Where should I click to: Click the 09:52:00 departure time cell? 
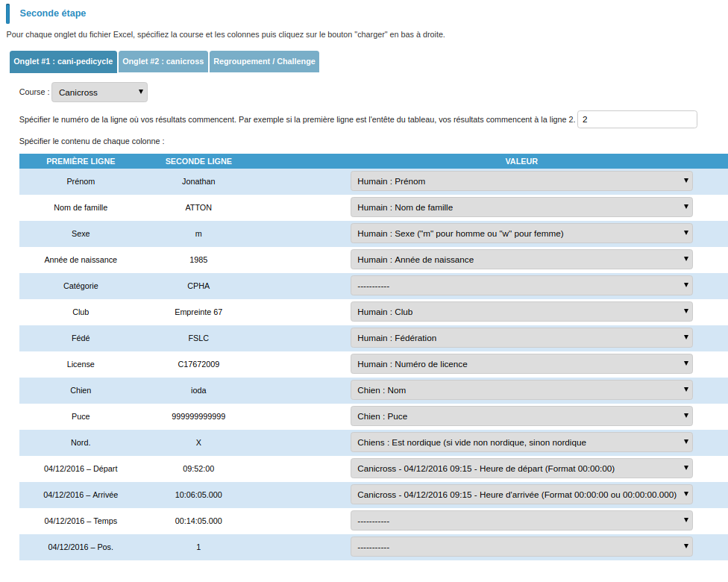tap(198, 469)
